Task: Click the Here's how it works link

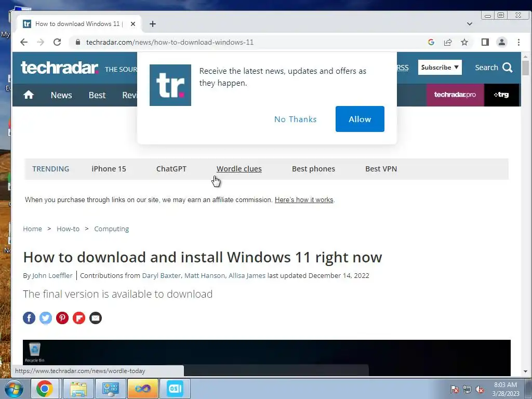Action: point(303,199)
